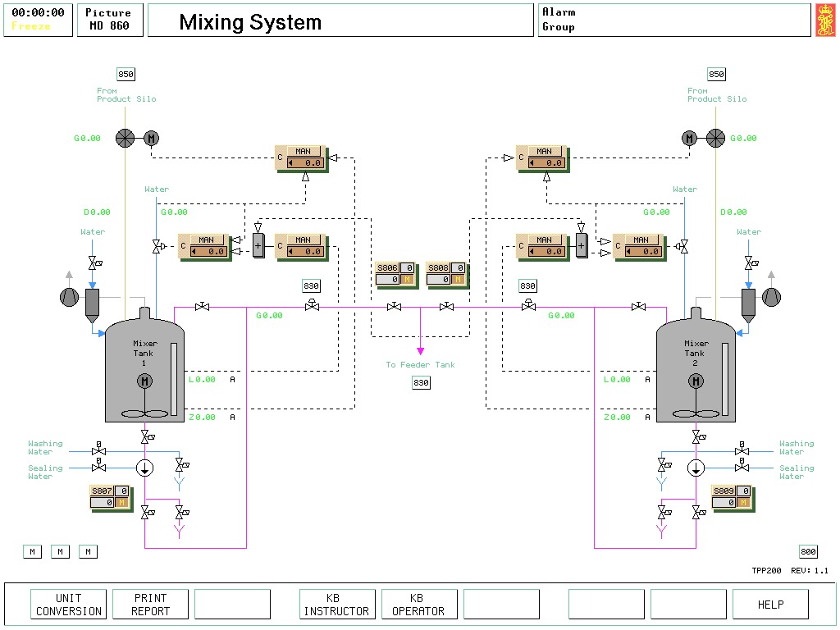
Task: Open the top right MAN controller faceplate
Action: tap(541, 157)
